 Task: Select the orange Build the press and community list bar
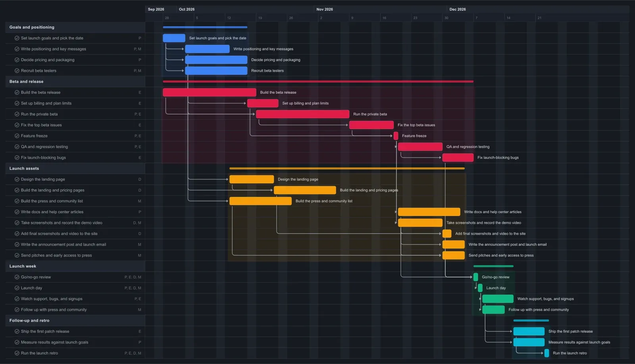coord(260,201)
